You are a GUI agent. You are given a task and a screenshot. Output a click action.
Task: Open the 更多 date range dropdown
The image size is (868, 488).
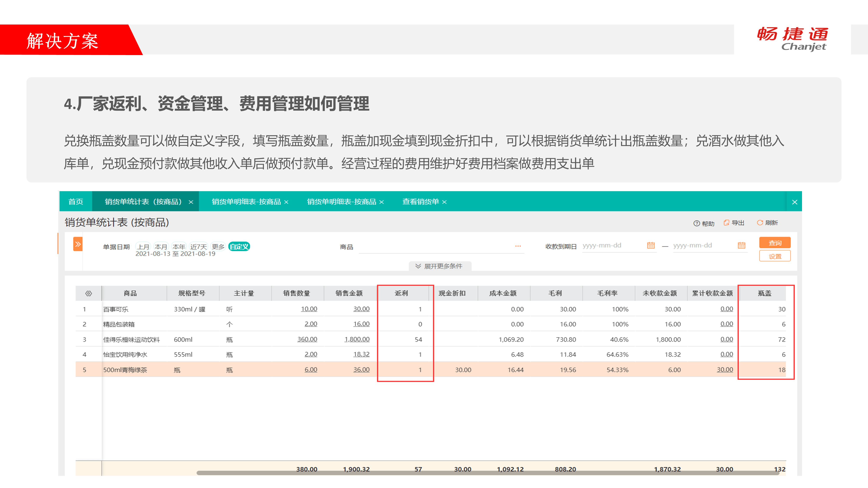[x=218, y=247]
